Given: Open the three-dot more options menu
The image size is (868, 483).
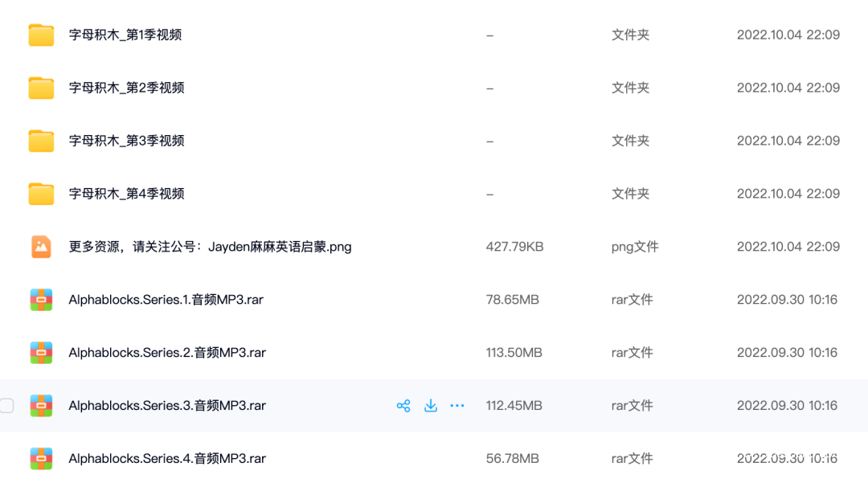Looking at the screenshot, I should (x=457, y=406).
